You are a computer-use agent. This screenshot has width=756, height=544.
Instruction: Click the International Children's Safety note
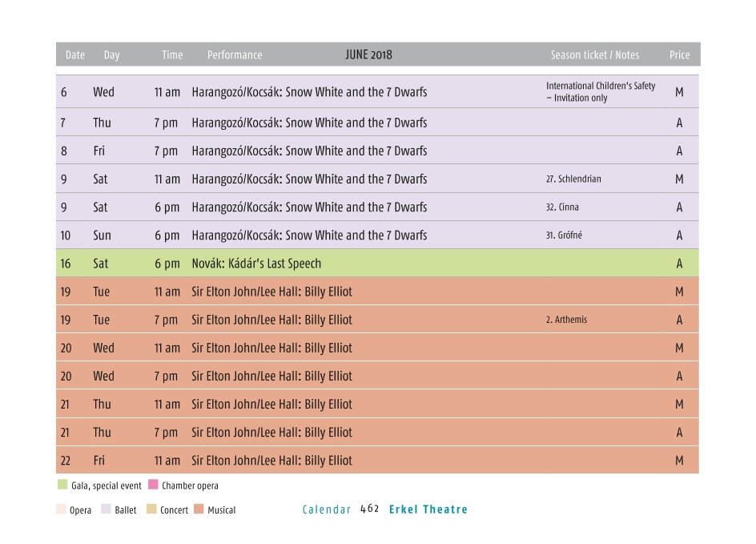click(x=601, y=91)
